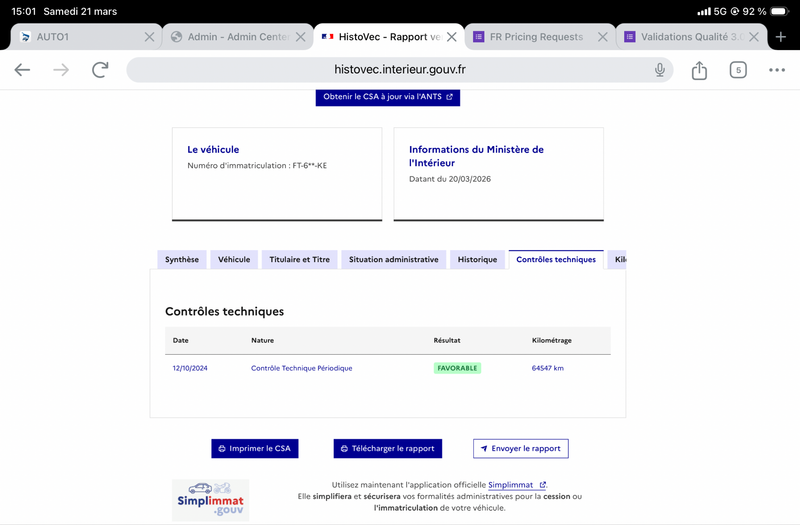This screenshot has height=525, width=800.
Task: Open the Historique tab
Action: pos(477,260)
